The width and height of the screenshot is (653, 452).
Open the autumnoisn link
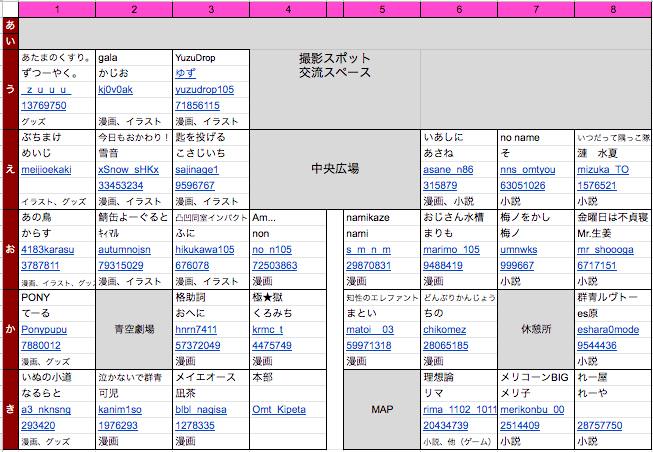pyautogui.click(x=126, y=250)
